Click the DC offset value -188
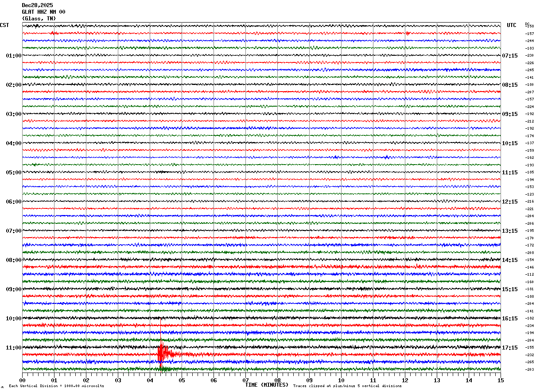This screenshot has width=536, height=392. click(529, 296)
